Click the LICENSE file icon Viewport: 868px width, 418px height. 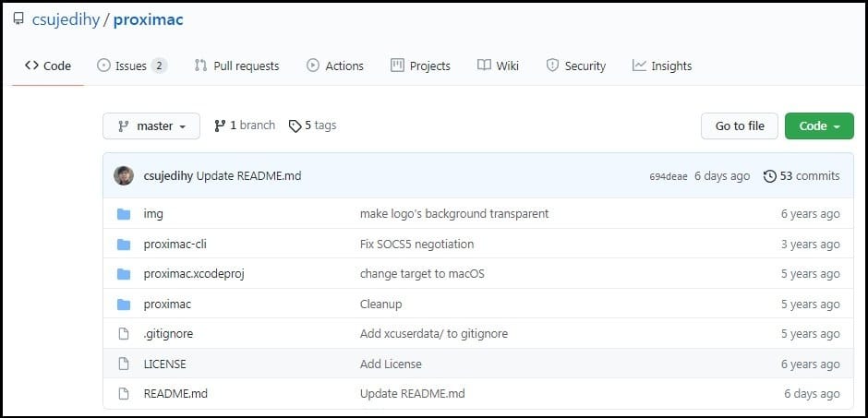coord(124,364)
